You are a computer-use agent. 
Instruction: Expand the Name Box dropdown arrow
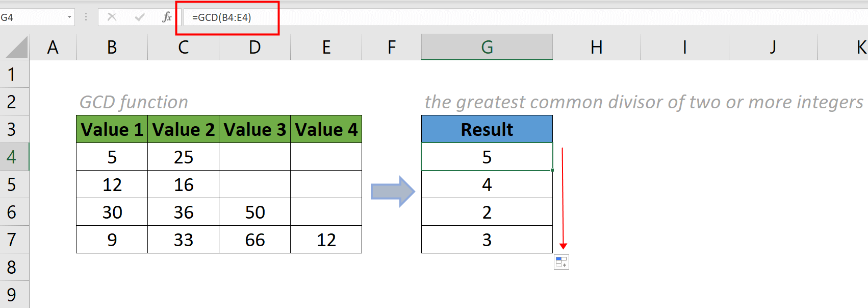(x=69, y=17)
